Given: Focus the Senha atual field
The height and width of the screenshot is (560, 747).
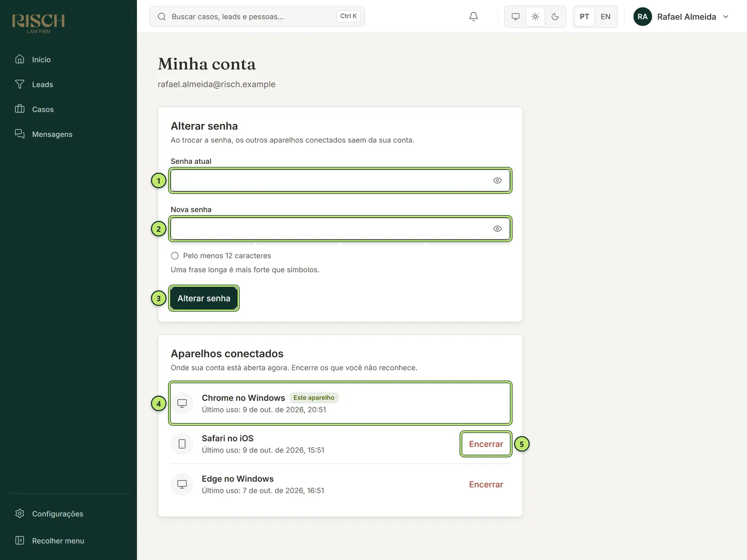Looking at the screenshot, I should [x=340, y=180].
